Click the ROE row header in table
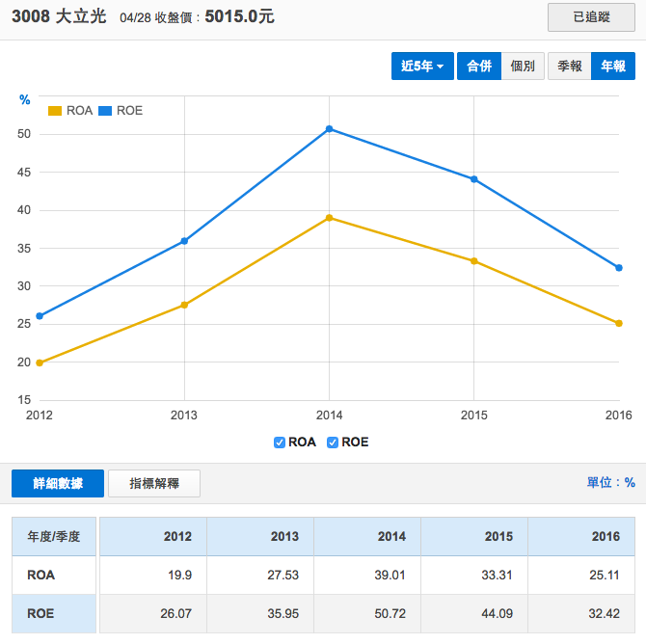 tap(54, 614)
